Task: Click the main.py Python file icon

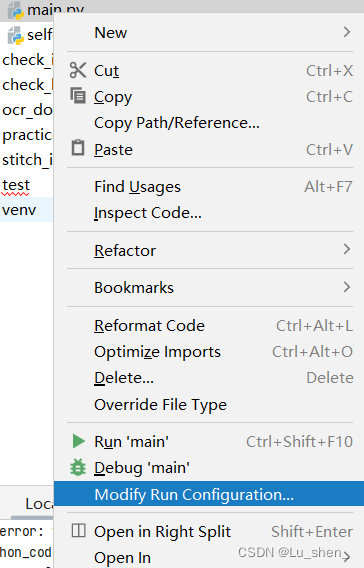Action: 15,10
